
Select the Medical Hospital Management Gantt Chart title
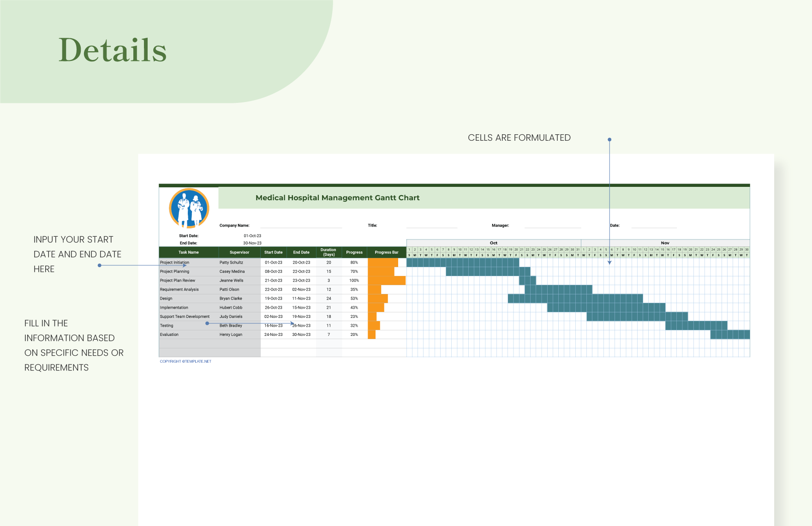pos(337,198)
